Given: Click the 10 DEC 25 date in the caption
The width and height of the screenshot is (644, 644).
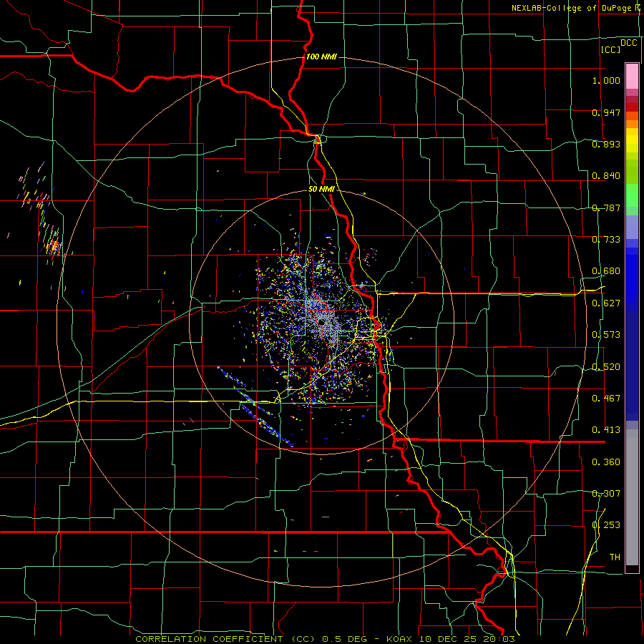Looking at the screenshot, I should point(448,639).
